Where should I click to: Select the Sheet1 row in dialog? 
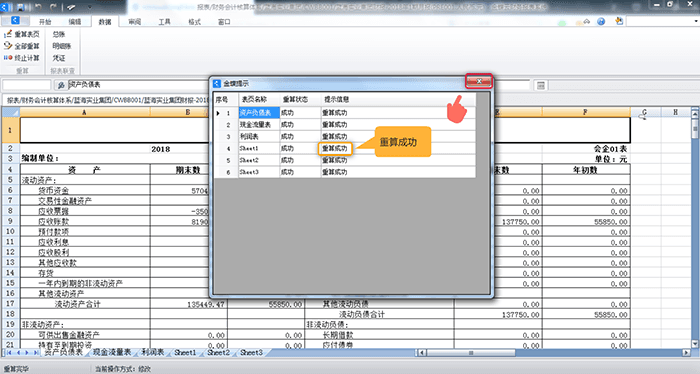pyautogui.click(x=345, y=148)
